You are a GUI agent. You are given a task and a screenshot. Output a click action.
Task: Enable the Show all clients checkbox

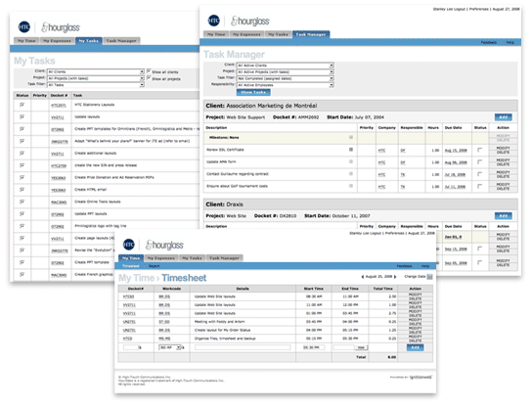tap(149, 71)
